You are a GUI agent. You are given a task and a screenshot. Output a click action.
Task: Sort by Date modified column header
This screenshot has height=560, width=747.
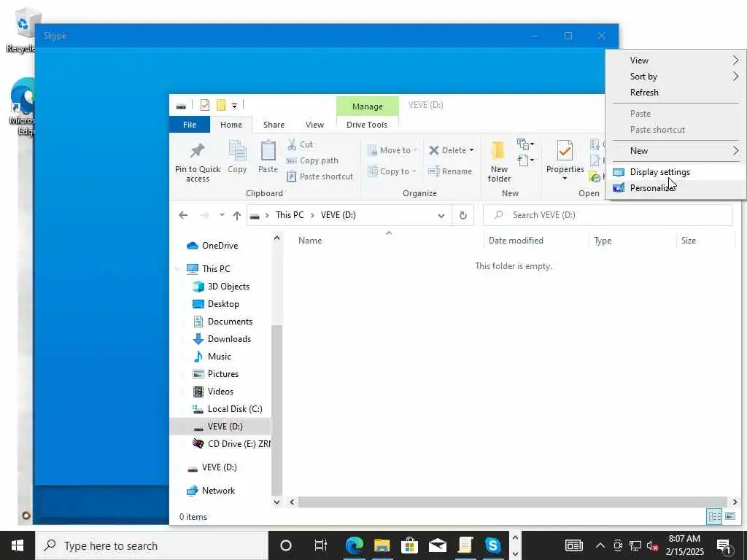tap(516, 241)
